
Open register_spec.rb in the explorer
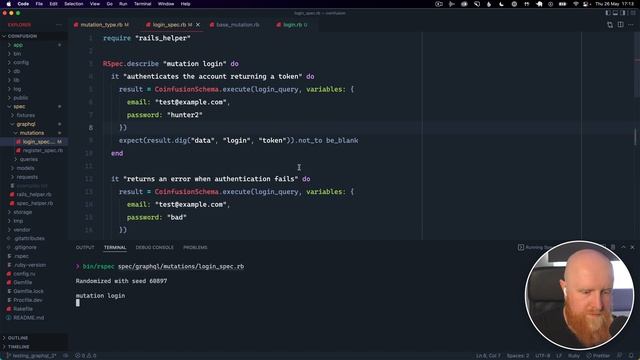pyautogui.click(x=42, y=151)
